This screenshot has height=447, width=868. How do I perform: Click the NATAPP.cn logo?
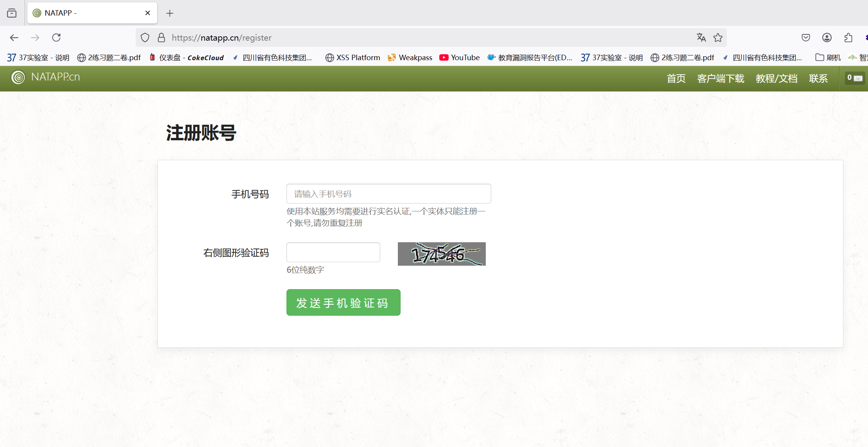pos(46,77)
